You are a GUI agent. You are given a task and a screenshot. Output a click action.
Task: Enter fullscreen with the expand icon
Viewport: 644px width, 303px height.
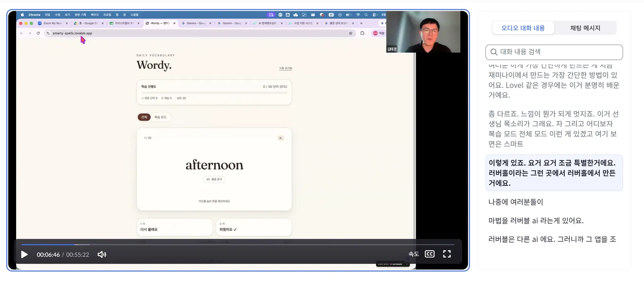(x=447, y=254)
